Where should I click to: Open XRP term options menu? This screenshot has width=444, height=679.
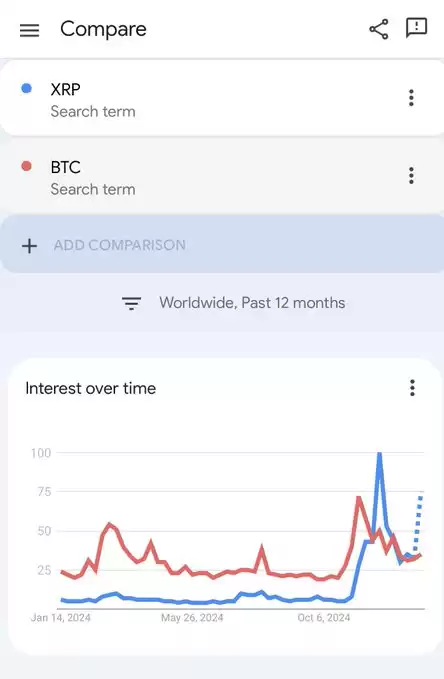411,98
